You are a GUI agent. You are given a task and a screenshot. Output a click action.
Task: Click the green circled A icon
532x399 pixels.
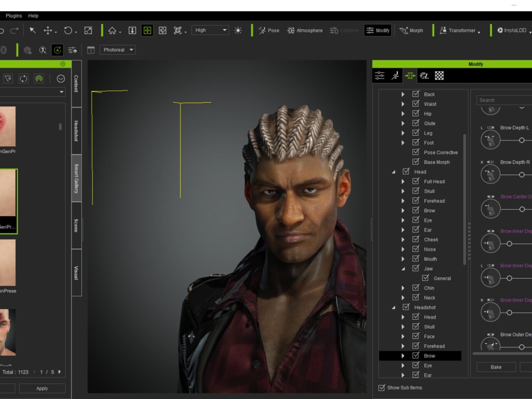(x=57, y=50)
